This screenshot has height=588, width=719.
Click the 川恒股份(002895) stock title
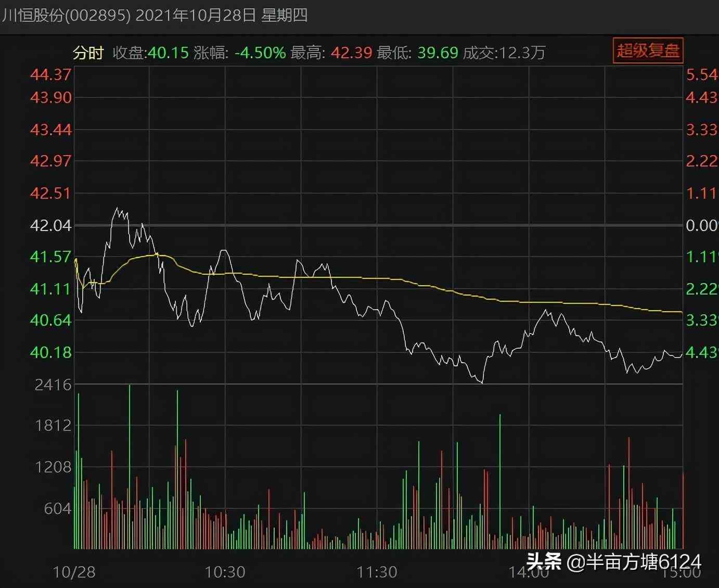coord(66,15)
